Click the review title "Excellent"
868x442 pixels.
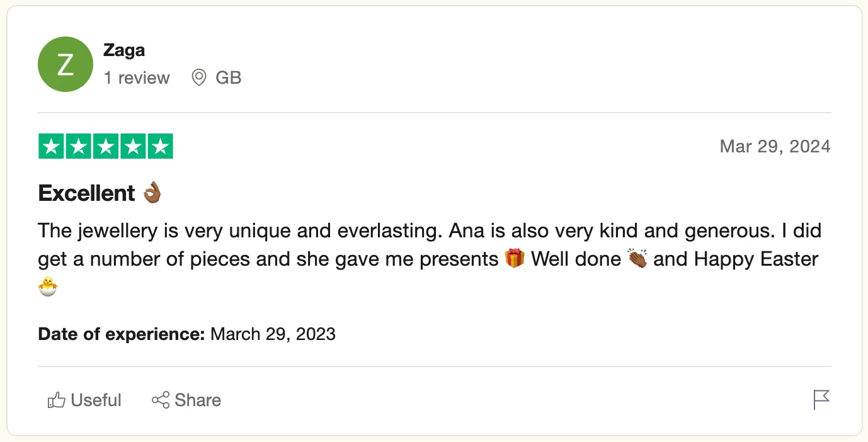(x=87, y=193)
